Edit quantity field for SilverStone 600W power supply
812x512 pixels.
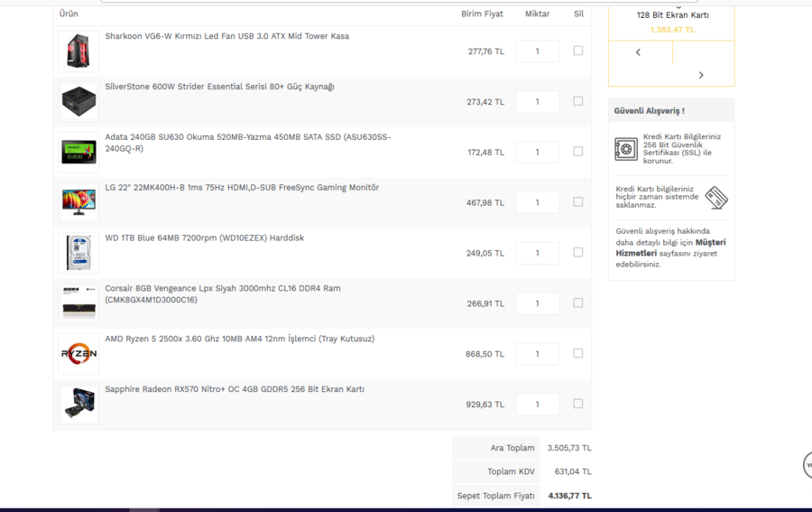tap(537, 101)
